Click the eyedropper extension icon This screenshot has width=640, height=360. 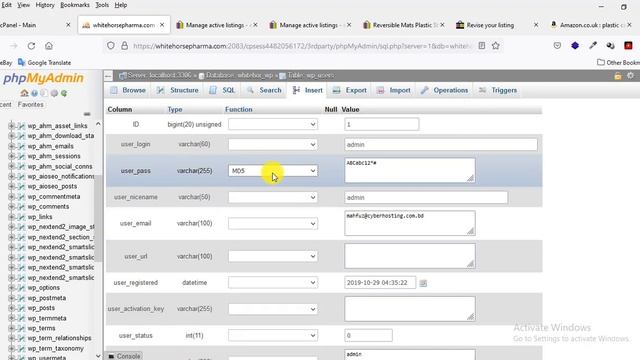pos(593,46)
